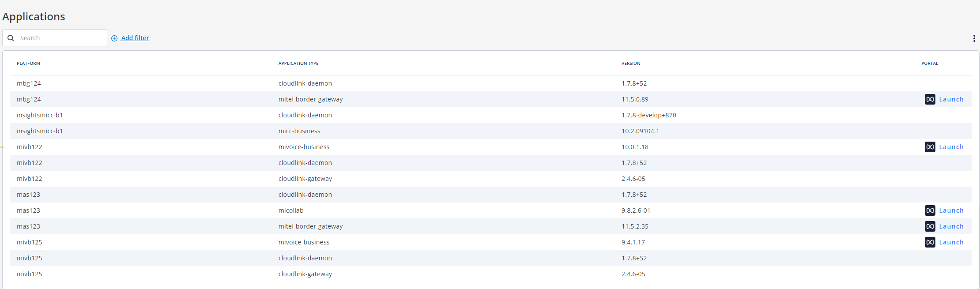
Task: Click the VERSION column header
Action: click(631, 64)
